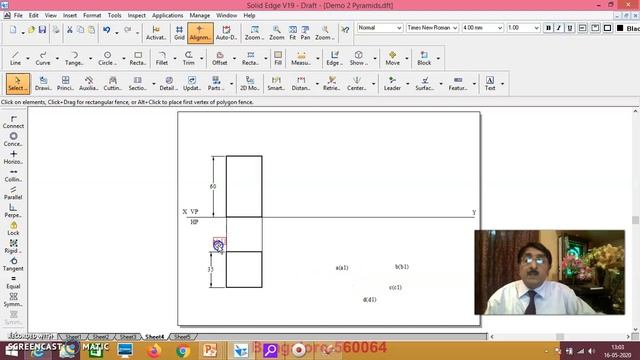
Task: Apply the Concentric relationship
Action: coord(13,139)
